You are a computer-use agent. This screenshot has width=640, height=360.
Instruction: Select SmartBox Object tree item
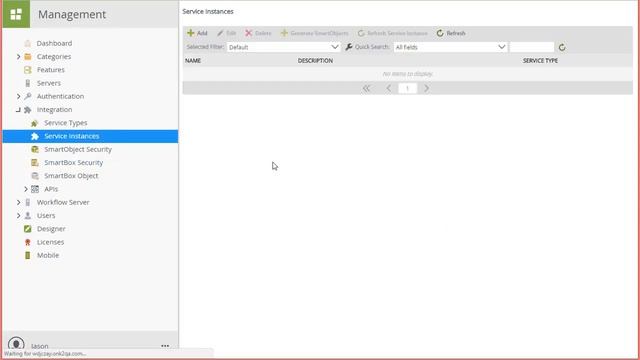point(71,176)
